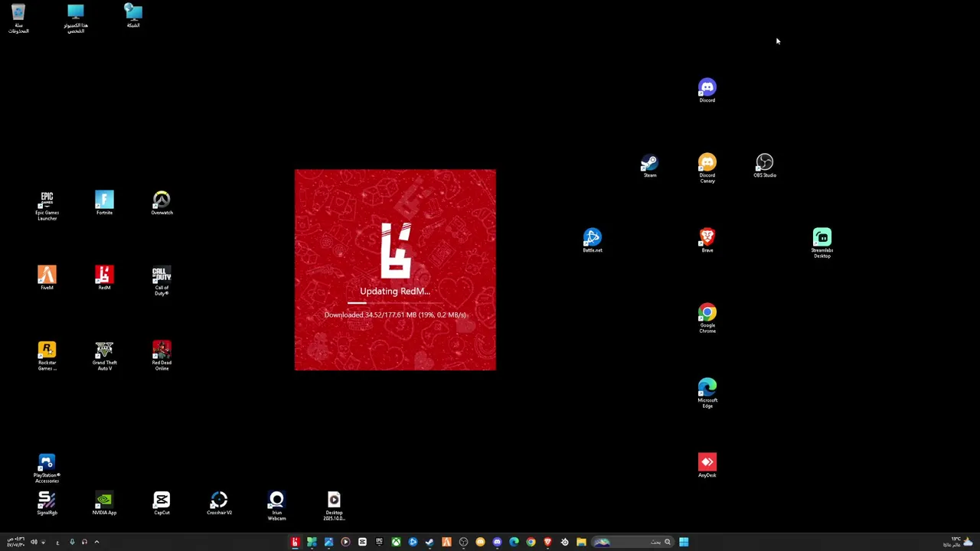The width and height of the screenshot is (980, 551).
Task: Launch the Grand Theft Auto V shortcut
Action: coord(104,356)
